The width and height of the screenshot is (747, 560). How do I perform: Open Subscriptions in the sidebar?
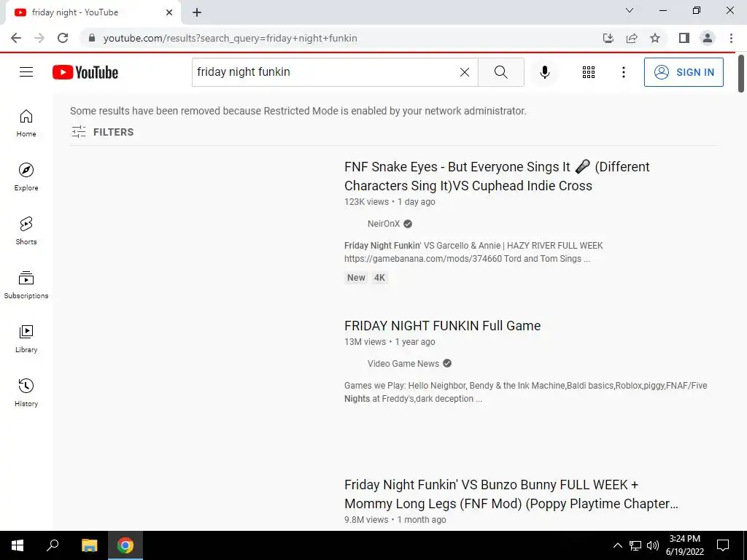(26, 285)
